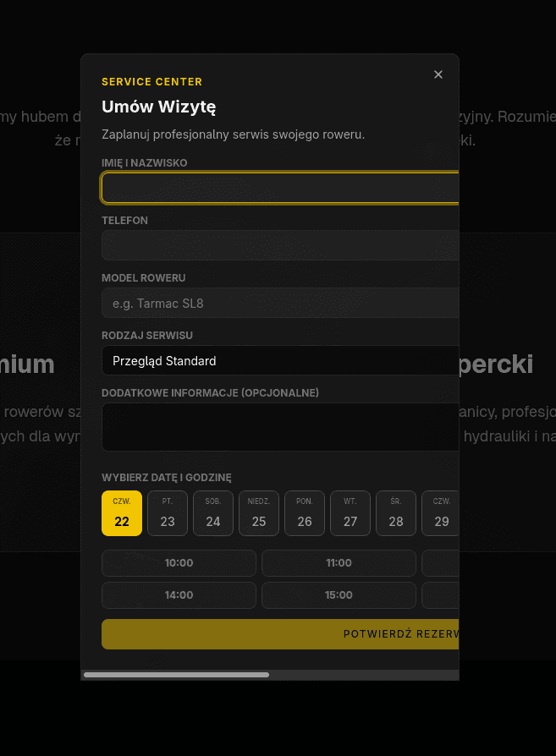Pick Niedz. 25 date tile

(x=259, y=513)
